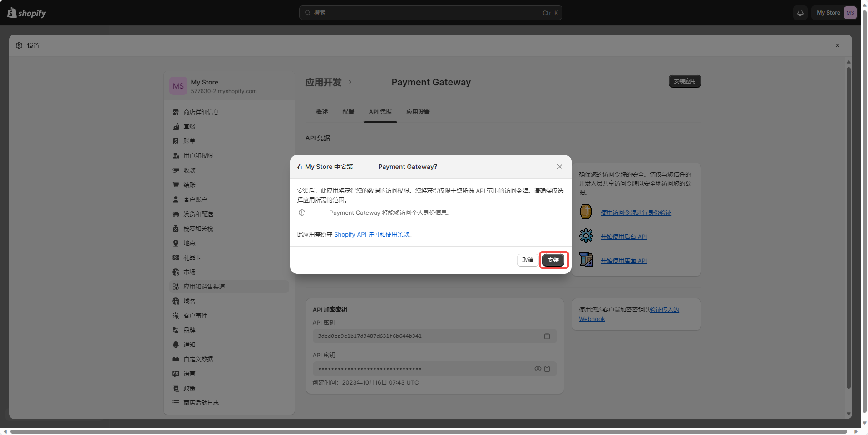The height and width of the screenshot is (435, 868).
Task: Open 政策 policies settings
Action: click(229, 388)
